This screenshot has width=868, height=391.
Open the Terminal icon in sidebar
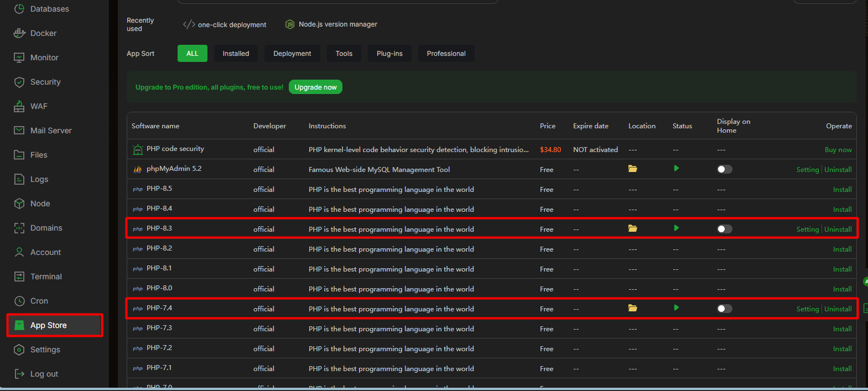pos(19,277)
